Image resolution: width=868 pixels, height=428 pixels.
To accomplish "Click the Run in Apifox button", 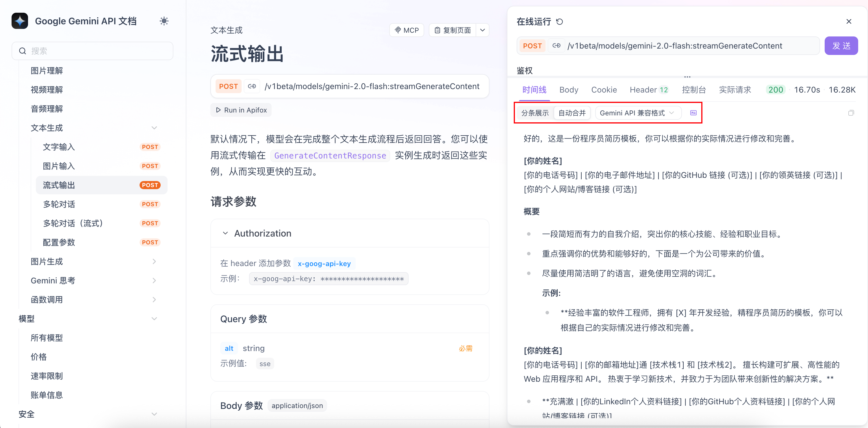I will [x=241, y=110].
